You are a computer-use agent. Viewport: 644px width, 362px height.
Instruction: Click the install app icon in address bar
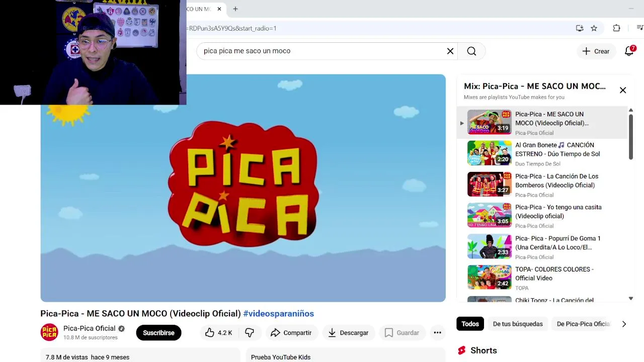(580, 28)
